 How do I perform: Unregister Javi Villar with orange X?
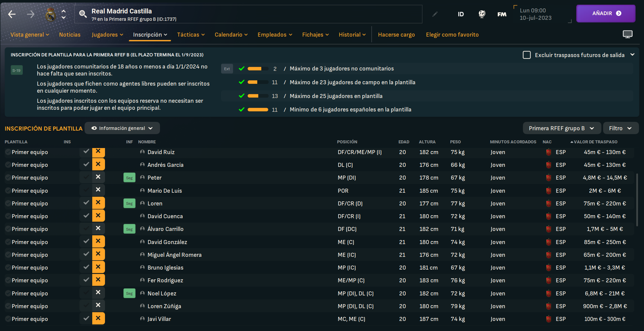click(98, 319)
